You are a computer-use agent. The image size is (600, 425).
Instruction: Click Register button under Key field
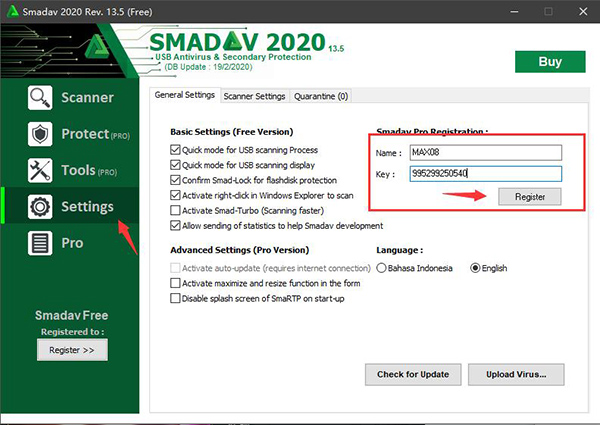pos(530,197)
